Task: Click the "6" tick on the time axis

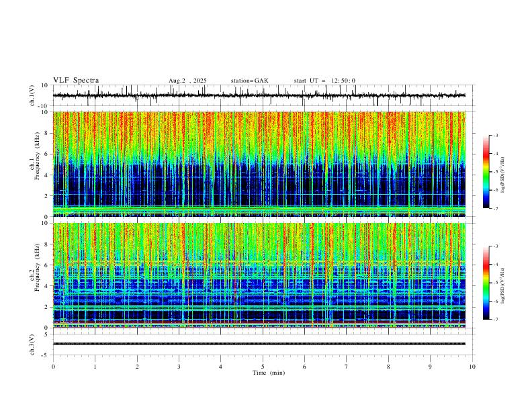Action: click(305, 367)
